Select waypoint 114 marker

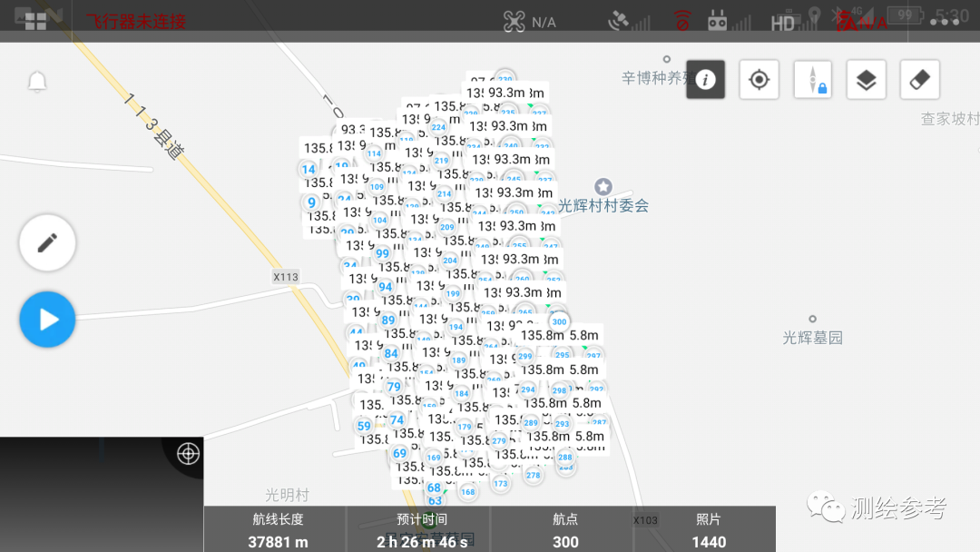[374, 153]
